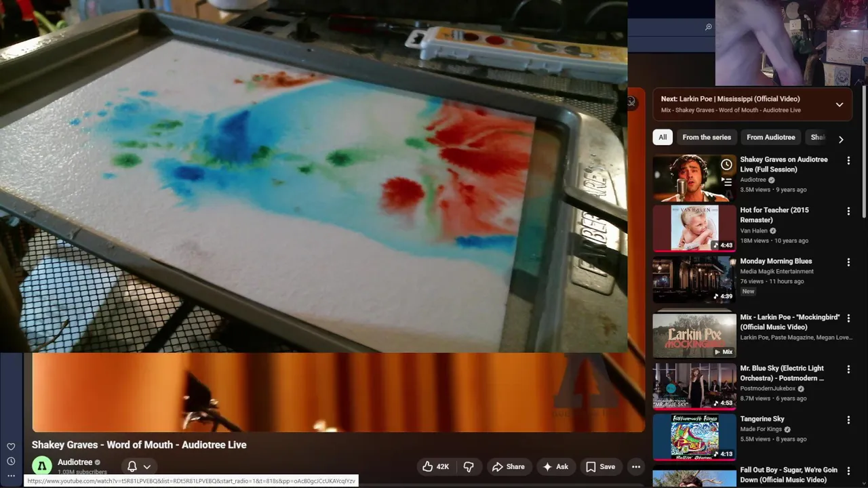Open the 'Next: Larkin Poe | Mississippi' video
Viewport: 868px width, 488px height.
(730, 99)
